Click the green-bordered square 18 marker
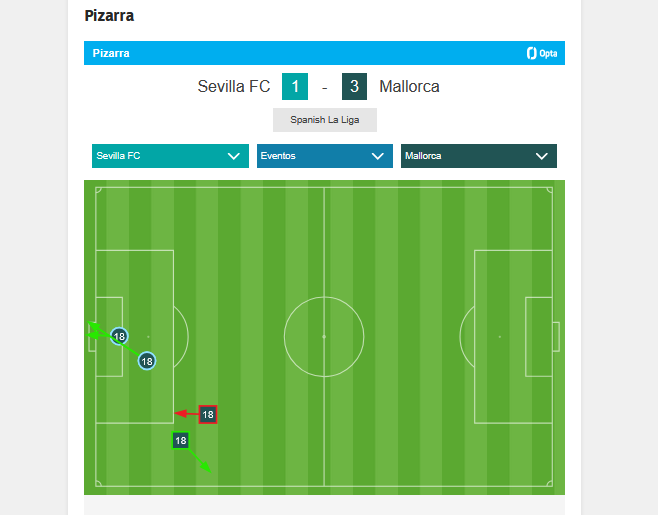This screenshot has width=658, height=515. click(181, 440)
